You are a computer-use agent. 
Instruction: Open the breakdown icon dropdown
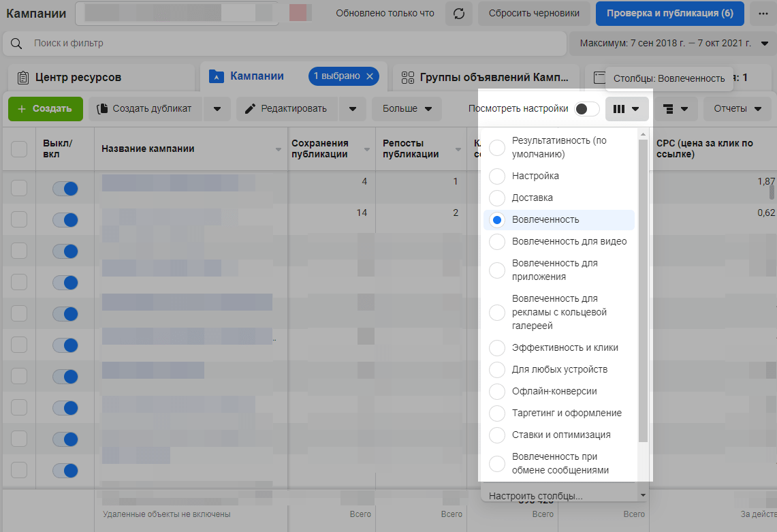pos(676,109)
